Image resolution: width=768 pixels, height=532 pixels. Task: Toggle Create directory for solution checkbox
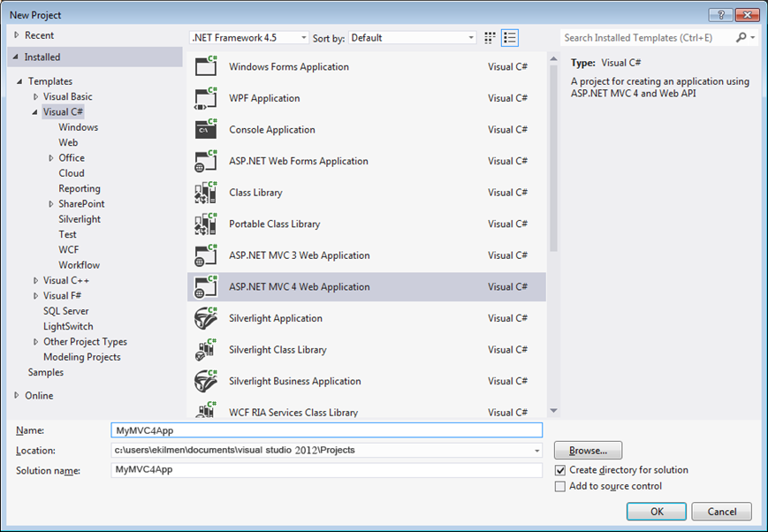pyautogui.click(x=560, y=470)
